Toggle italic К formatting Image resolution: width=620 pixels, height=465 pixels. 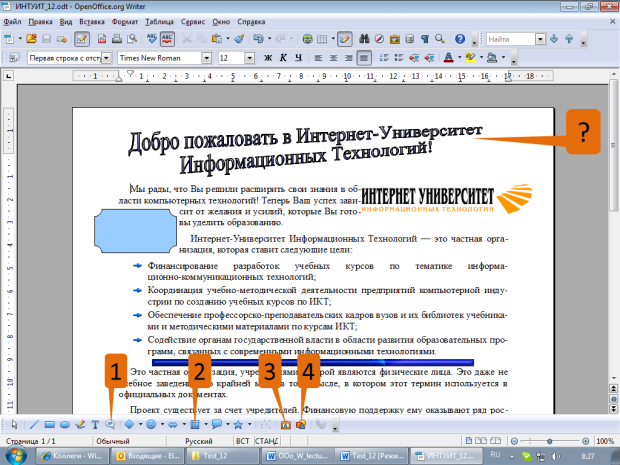coord(283,58)
